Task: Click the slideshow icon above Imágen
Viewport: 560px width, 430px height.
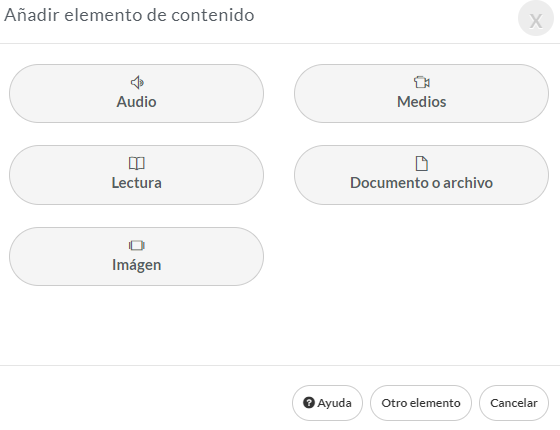Action: coord(136,245)
